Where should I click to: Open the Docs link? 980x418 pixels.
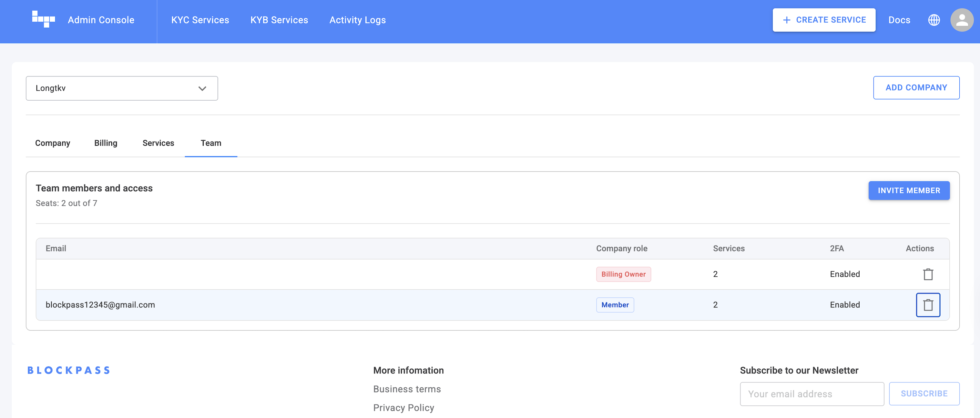[899, 20]
